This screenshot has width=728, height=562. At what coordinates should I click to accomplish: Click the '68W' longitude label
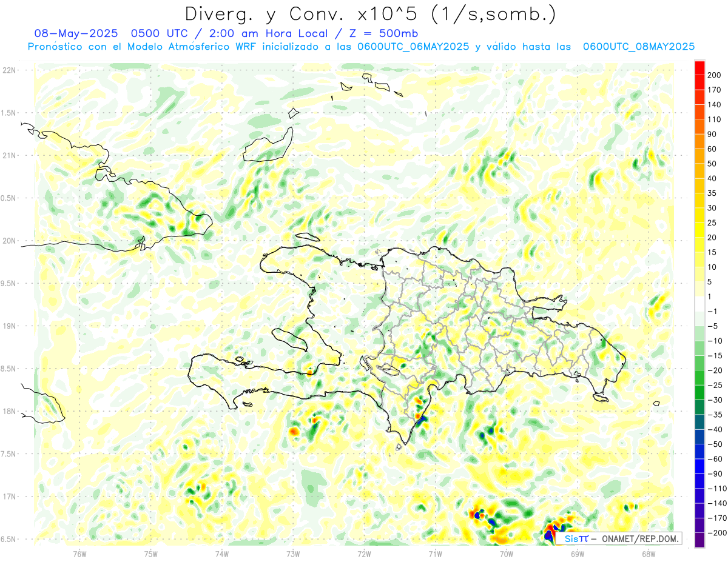pos(649,553)
